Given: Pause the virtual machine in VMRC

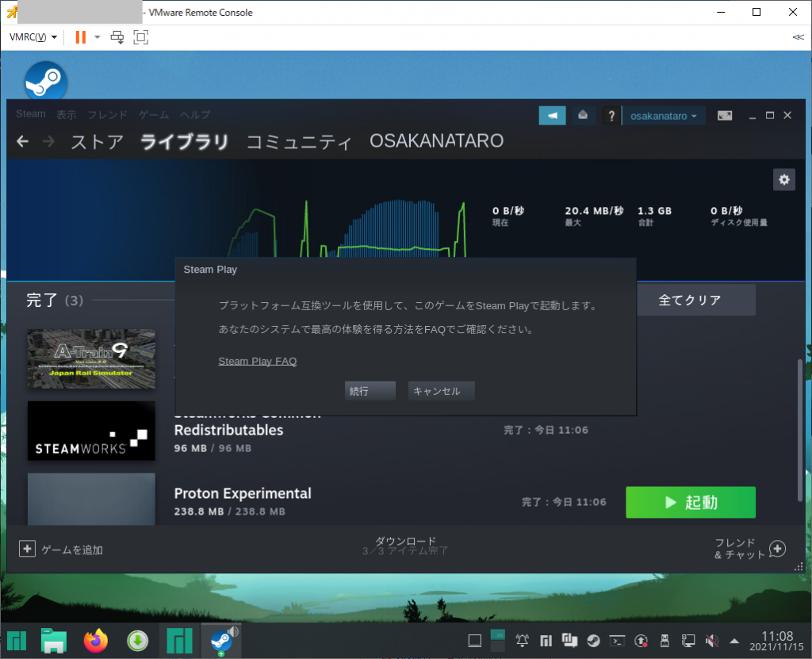Looking at the screenshot, I should [x=80, y=36].
